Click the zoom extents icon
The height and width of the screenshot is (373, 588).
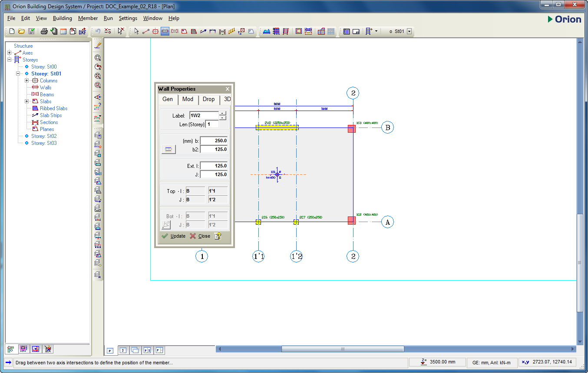pos(98,76)
